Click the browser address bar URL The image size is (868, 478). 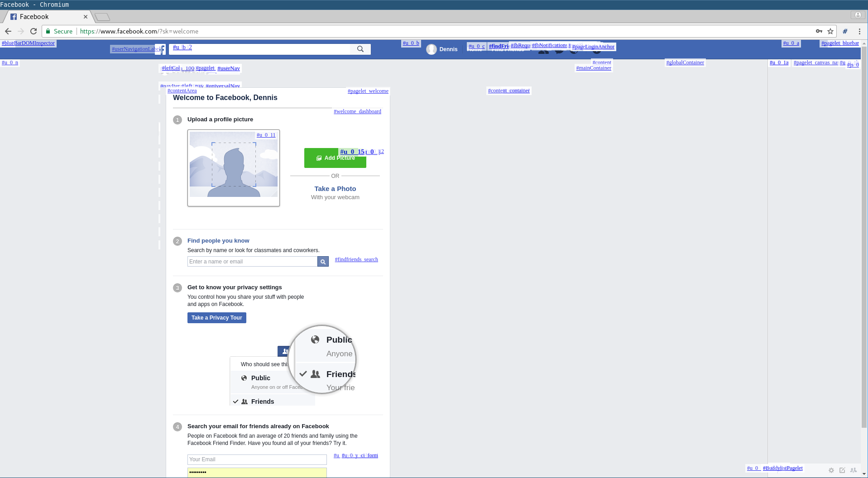[x=139, y=31]
